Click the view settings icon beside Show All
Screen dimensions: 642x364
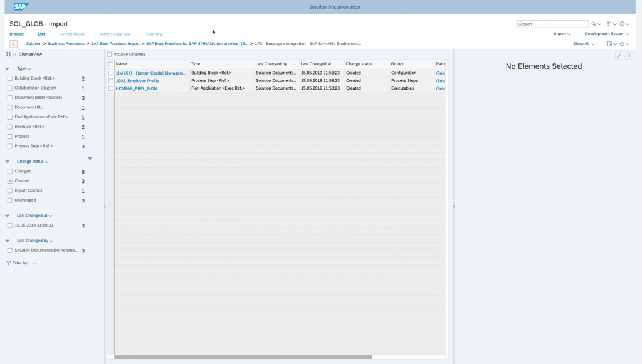click(x=609, y=44)
